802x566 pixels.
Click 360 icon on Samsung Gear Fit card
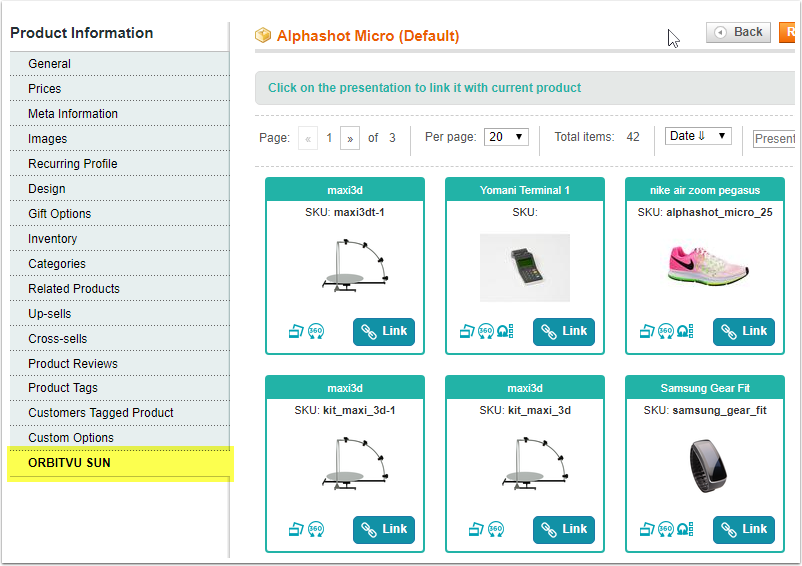[666, 529]
